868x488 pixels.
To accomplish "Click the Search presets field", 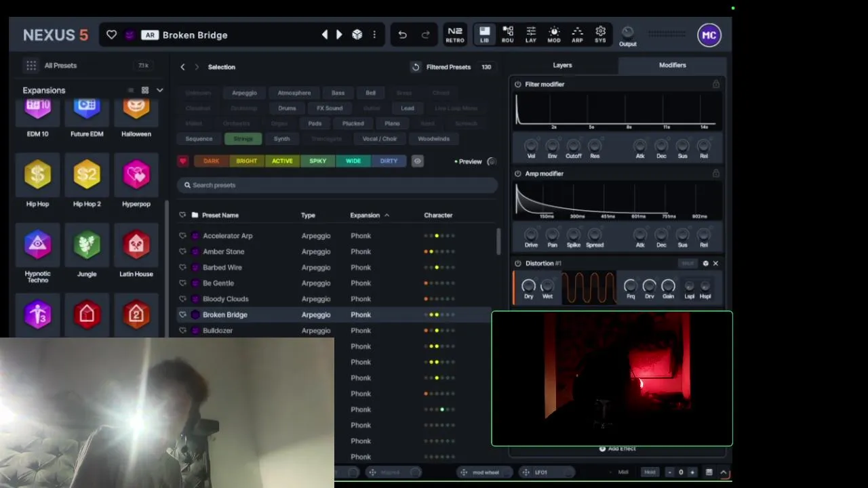I will 337,185.
